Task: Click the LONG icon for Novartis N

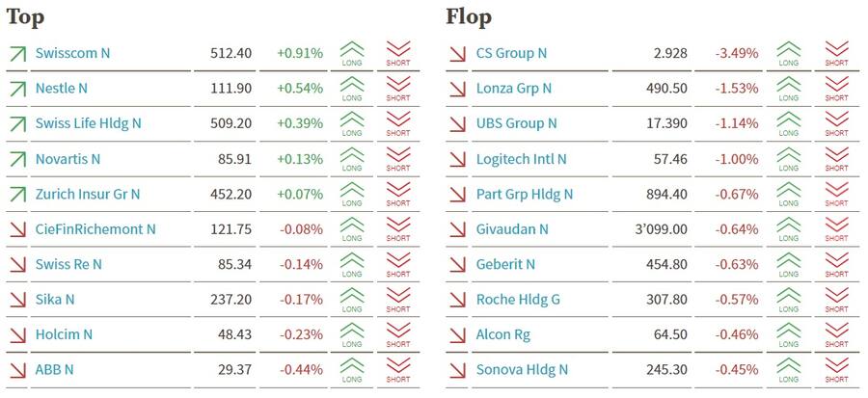Action: coord(352,159)
